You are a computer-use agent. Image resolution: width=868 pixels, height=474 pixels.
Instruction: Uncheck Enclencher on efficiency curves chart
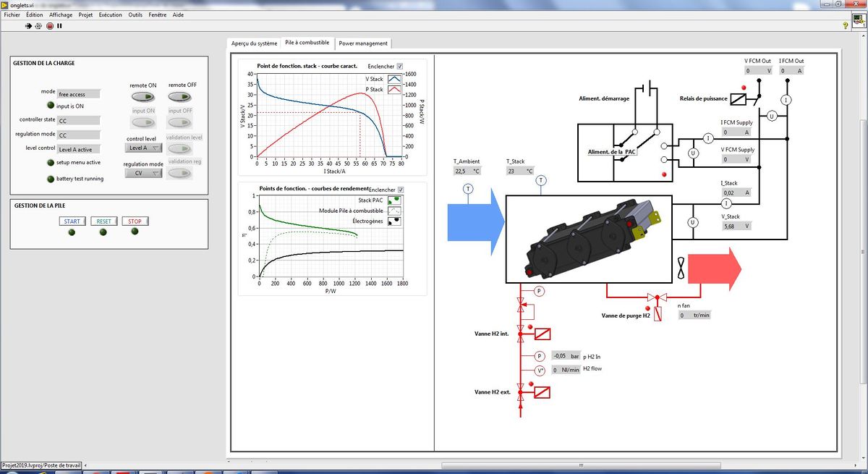point(401,190)
